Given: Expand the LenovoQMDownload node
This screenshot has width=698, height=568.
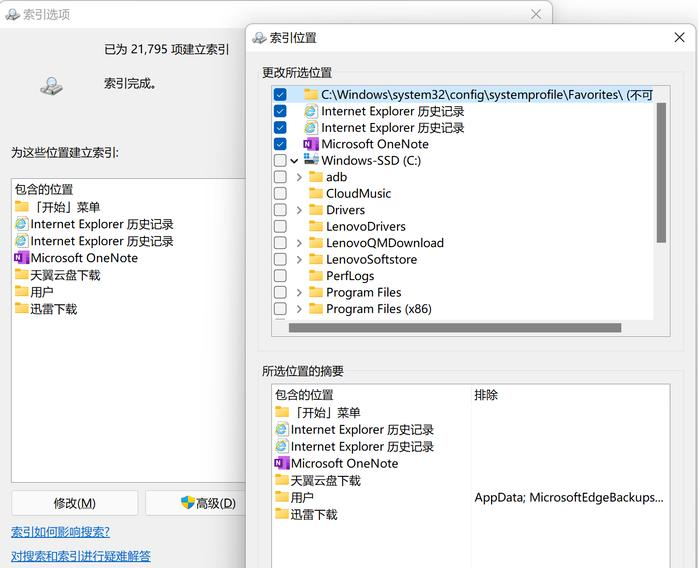Looking at the screenshot, I should (x=299, y=243).
